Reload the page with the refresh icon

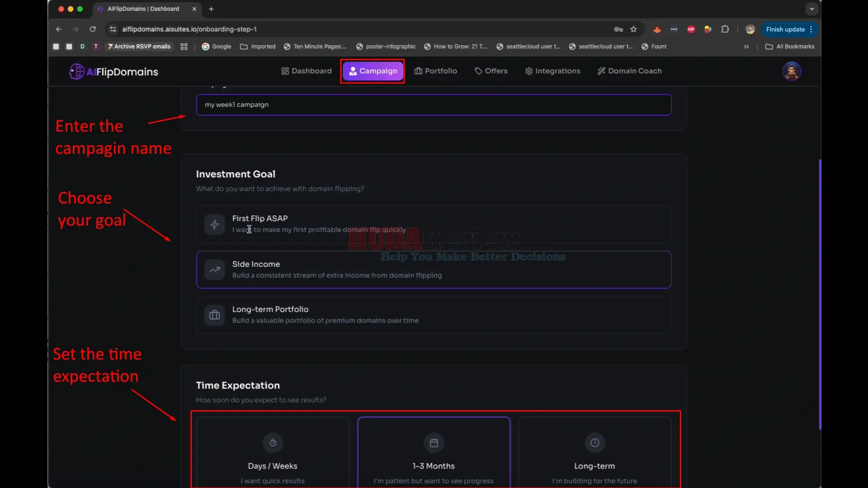point(93,29)
